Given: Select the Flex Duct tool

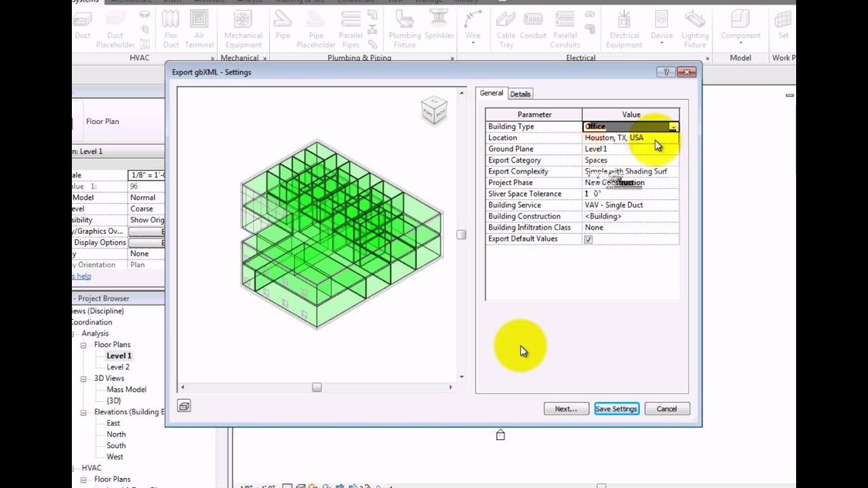Looking at the screenshot, I should pos(171,30).
